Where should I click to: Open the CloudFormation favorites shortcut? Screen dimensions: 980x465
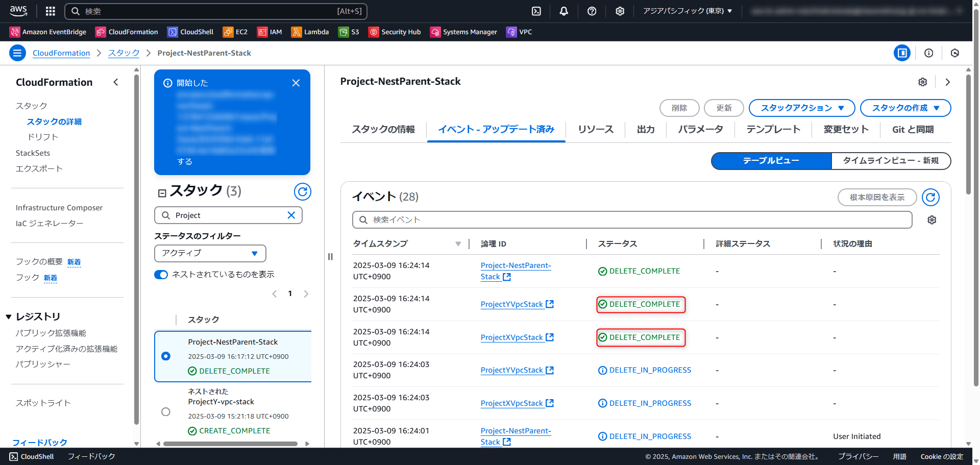127,32
